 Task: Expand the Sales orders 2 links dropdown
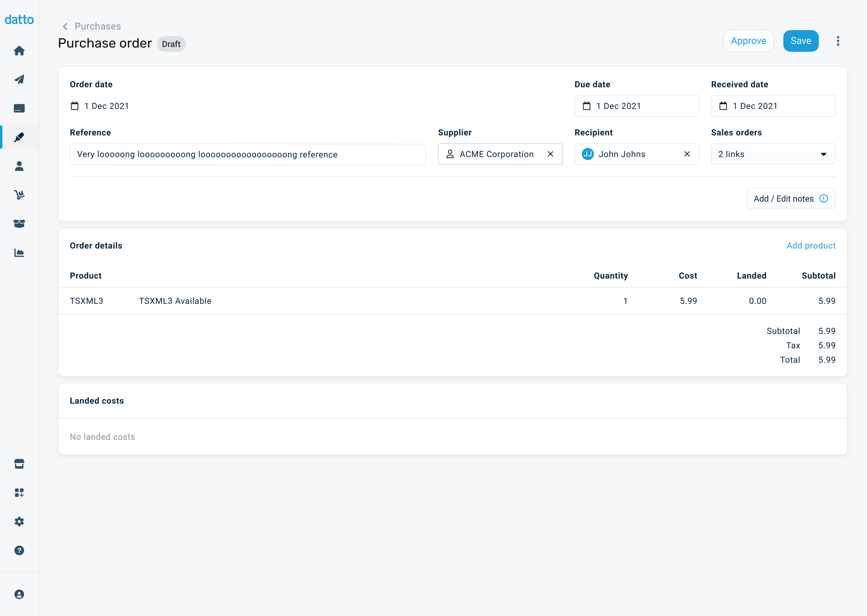773,154
